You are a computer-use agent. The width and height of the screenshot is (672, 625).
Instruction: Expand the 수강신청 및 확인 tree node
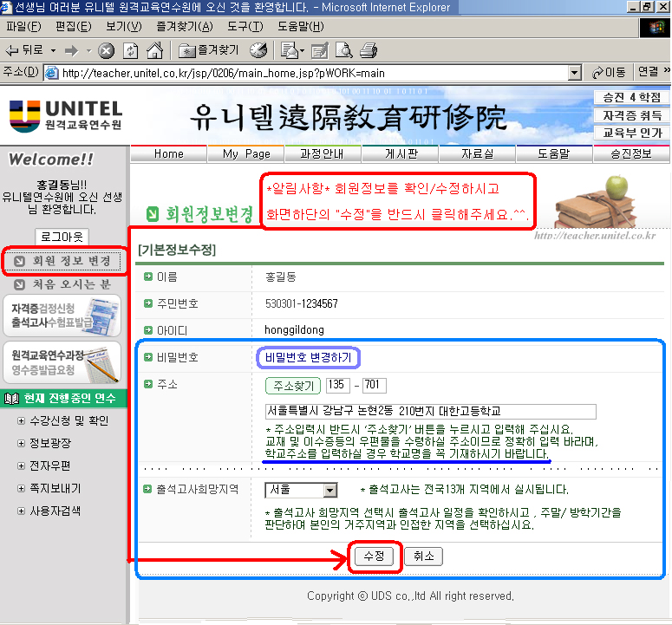22,421
